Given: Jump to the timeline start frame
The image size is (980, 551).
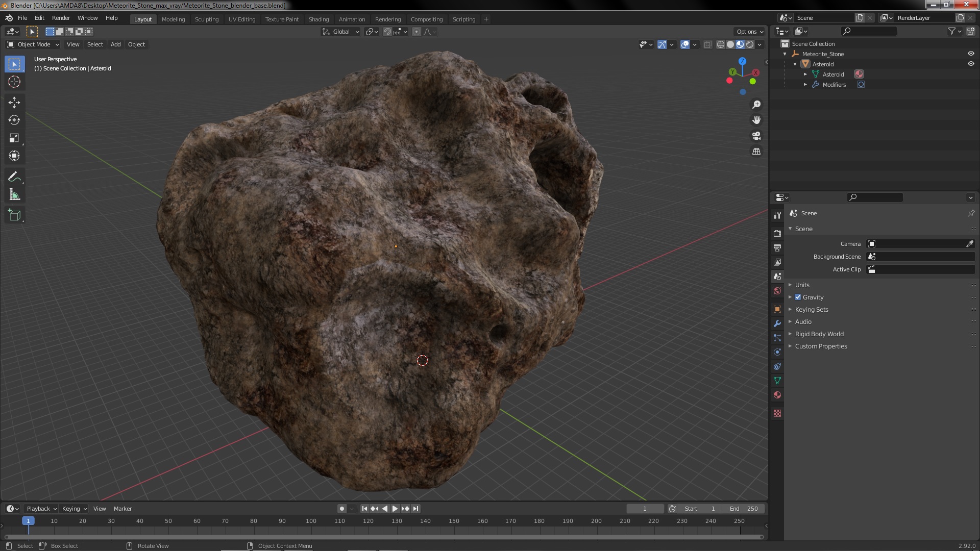Looking at the screenshot, I should pyautogui.click(x=364, y=509).
